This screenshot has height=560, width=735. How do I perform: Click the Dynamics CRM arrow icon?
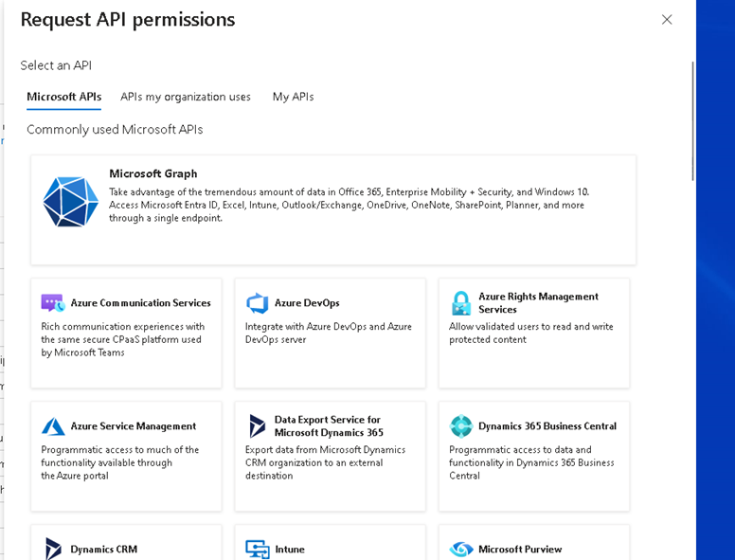pos(53,549)
